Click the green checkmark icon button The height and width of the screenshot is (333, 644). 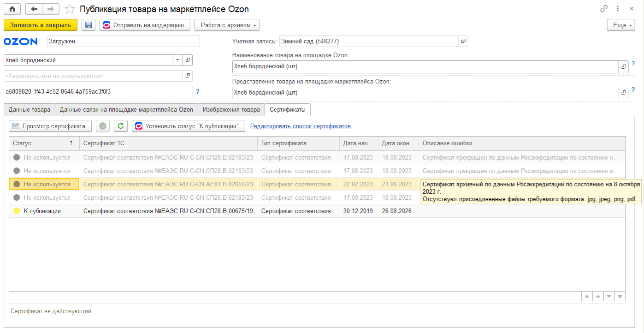tap(103, 126)
